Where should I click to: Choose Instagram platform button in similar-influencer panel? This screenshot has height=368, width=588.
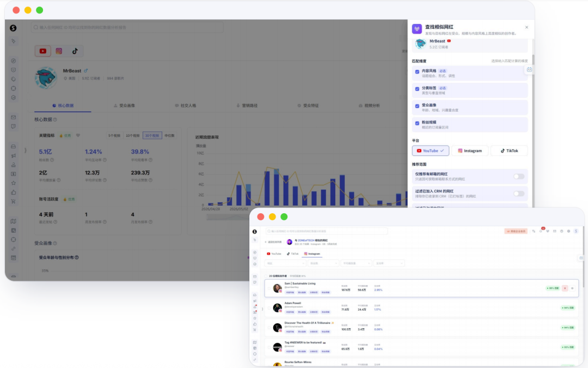click(470, 150)
